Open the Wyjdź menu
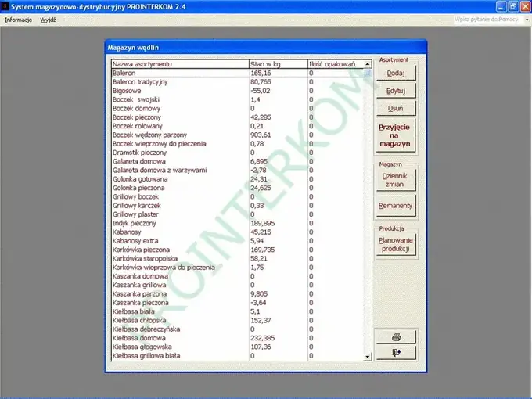Screen dimensions: 532x399 (x=48, y=20)
